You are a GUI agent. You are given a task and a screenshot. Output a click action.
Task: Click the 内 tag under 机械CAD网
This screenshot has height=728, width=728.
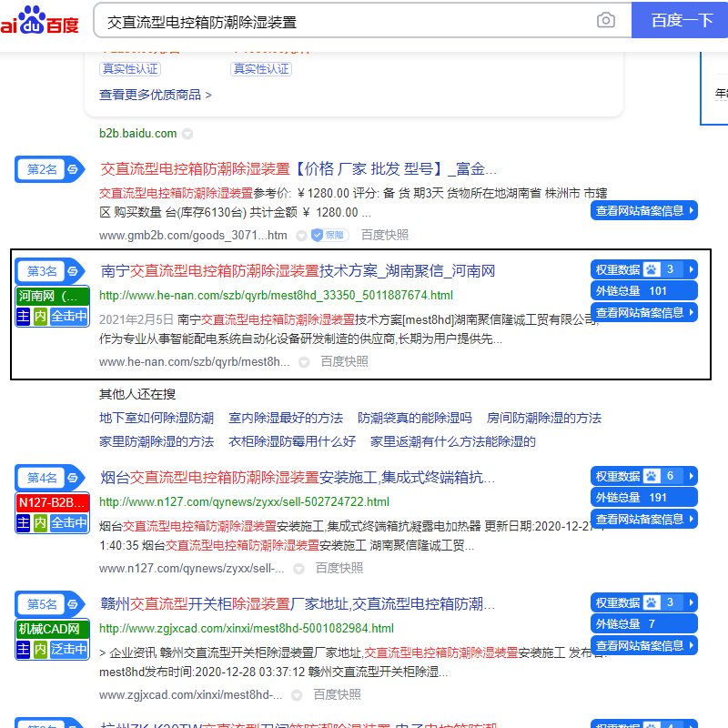click(x=40, y=650)
